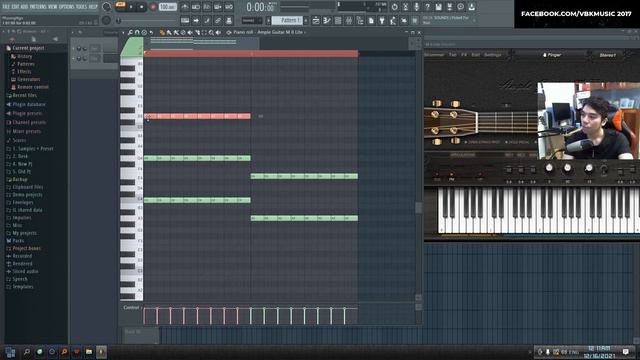640x360 pixels.
Task: Open the snap selector dropdown
Action: [x=252, y=20]
